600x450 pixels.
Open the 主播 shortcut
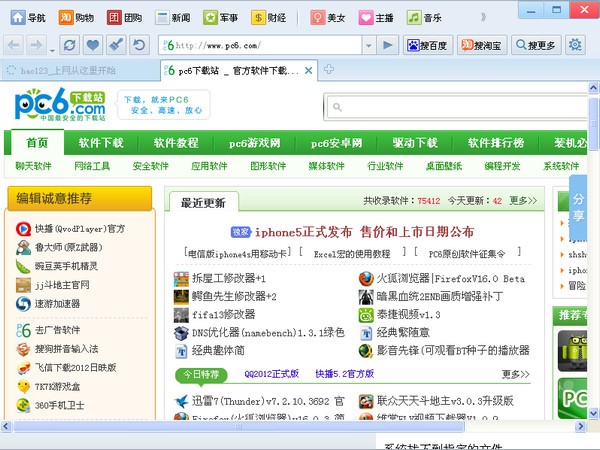click(x=376, y=18)
